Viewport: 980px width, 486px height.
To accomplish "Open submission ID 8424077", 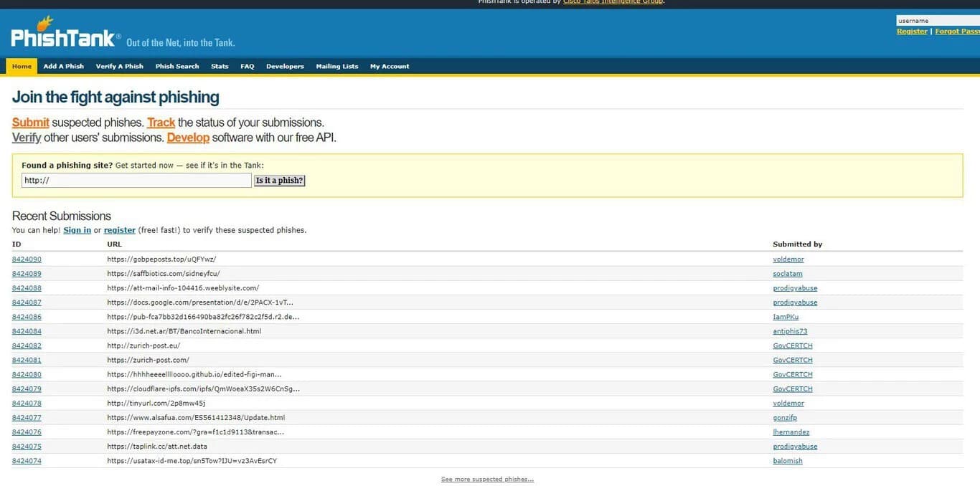I will (x=27, y=418).
